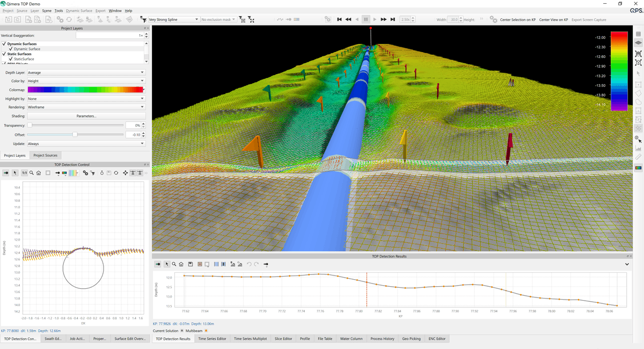Click the depth color legend in 3D view
The height and width of the screenshot is (349, 644).
coord(619,71)
